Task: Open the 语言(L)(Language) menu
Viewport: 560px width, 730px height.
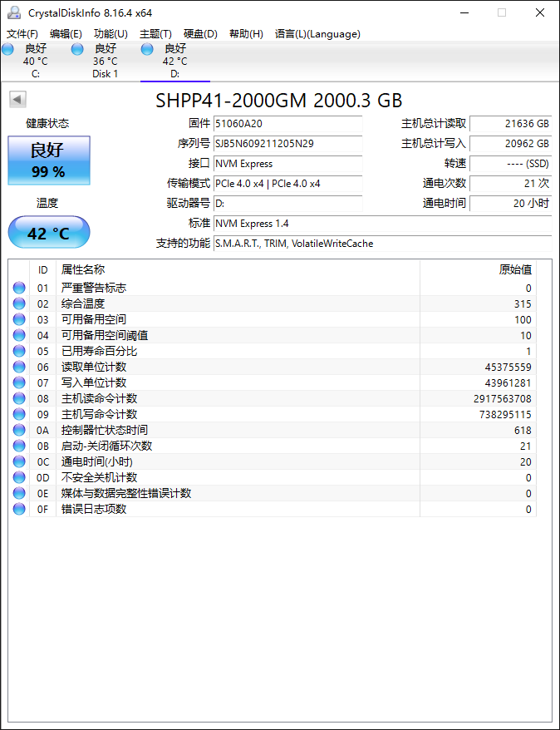Action: pos(317,34)
